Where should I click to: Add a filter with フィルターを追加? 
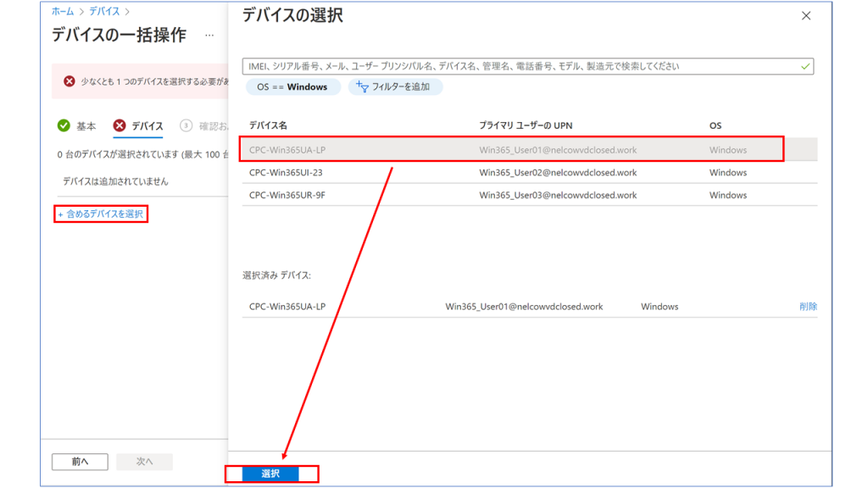[395, 87]
